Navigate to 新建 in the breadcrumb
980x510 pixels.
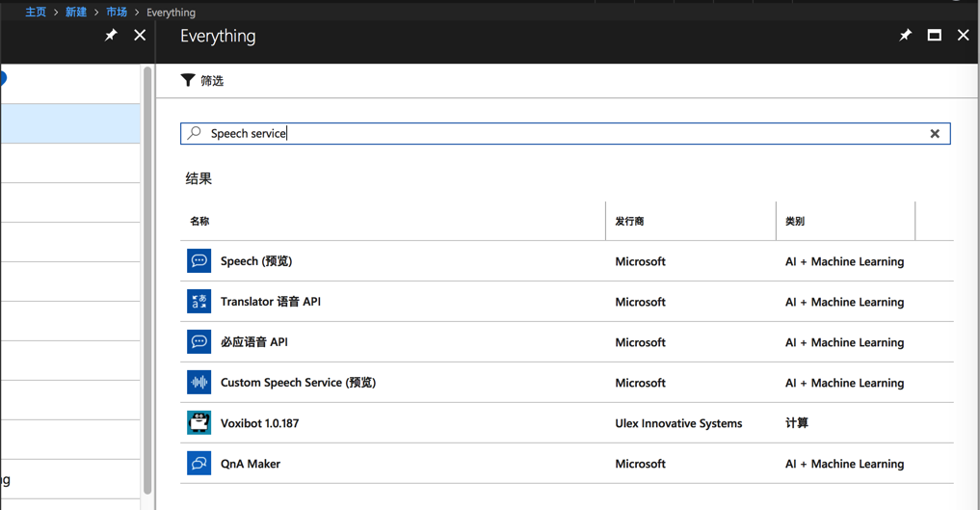point(76,13)
